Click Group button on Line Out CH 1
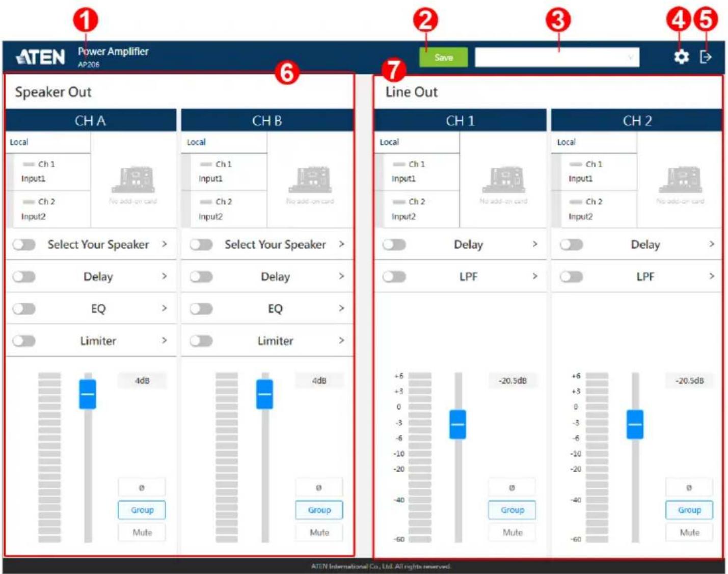Viewport: 728px width, 574px height. pos(512,510)
